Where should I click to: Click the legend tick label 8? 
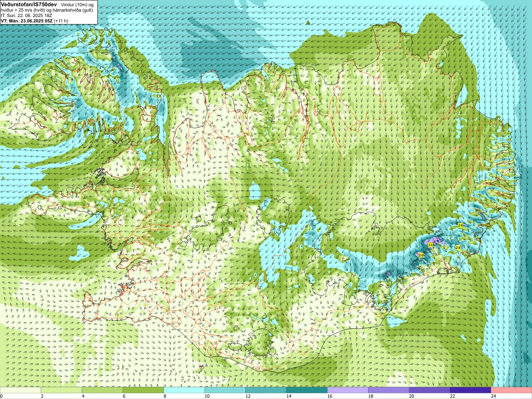(165, 396)
